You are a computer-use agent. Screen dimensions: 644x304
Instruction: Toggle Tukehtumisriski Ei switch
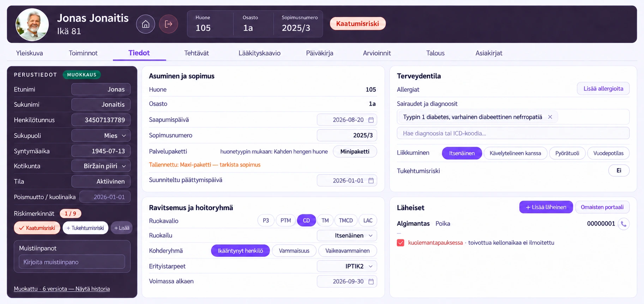(619, 171)
